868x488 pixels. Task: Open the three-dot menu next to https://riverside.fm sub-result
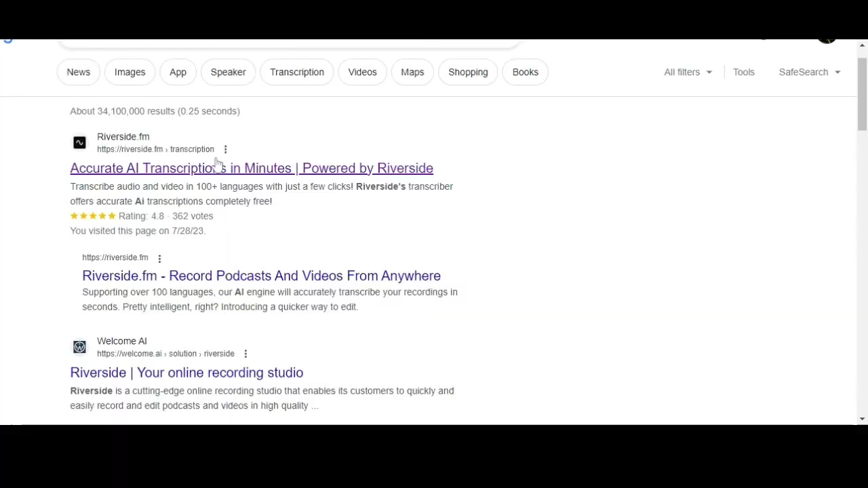[x=159, y=258]
